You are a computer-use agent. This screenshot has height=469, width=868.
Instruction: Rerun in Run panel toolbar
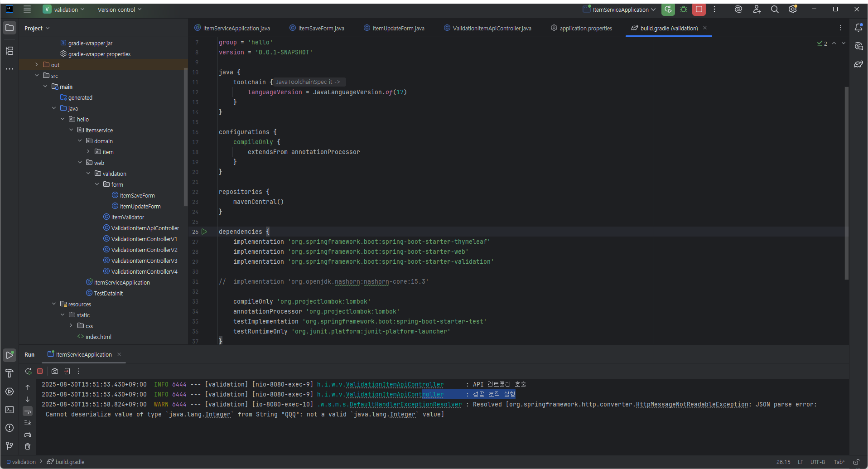point(28,371)
